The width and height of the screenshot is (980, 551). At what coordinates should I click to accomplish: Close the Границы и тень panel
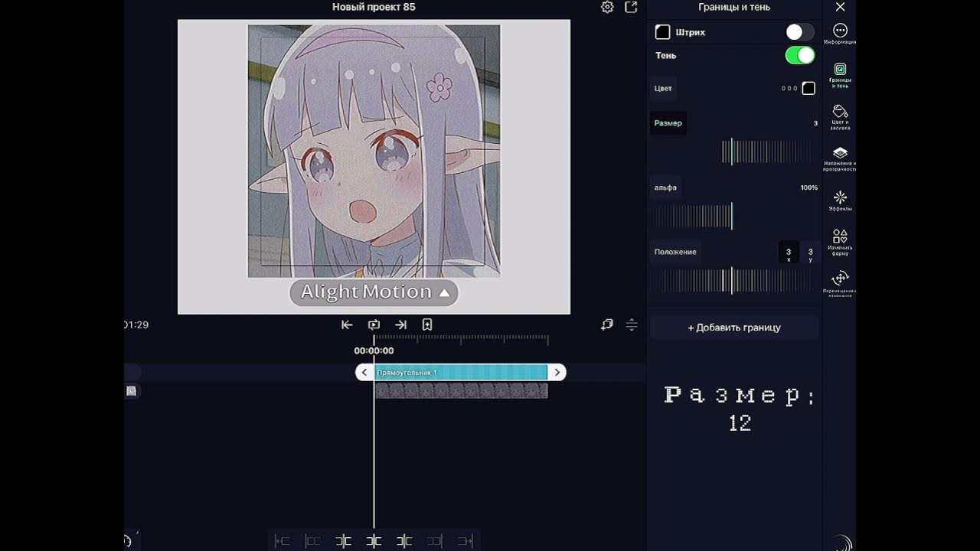tap(840, 7)
